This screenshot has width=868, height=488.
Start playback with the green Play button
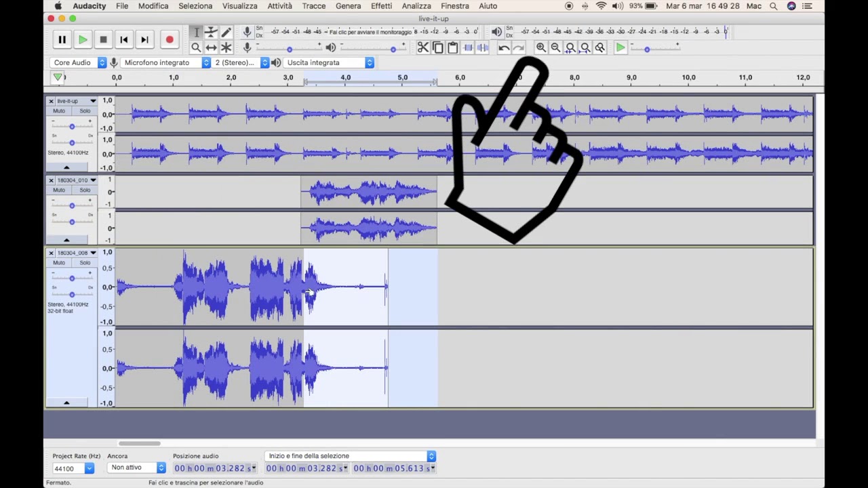(83, 40)
